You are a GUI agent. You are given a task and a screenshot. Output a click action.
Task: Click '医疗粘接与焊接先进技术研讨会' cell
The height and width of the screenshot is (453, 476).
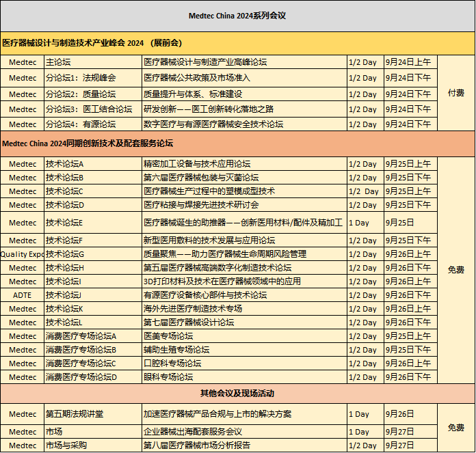244,205
